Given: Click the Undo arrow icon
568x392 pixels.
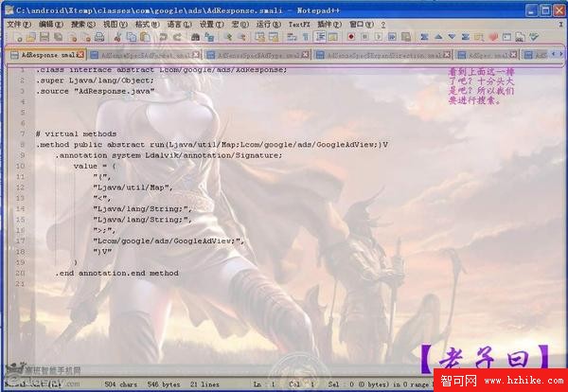Looking at the screenshot, I should 163,37.
